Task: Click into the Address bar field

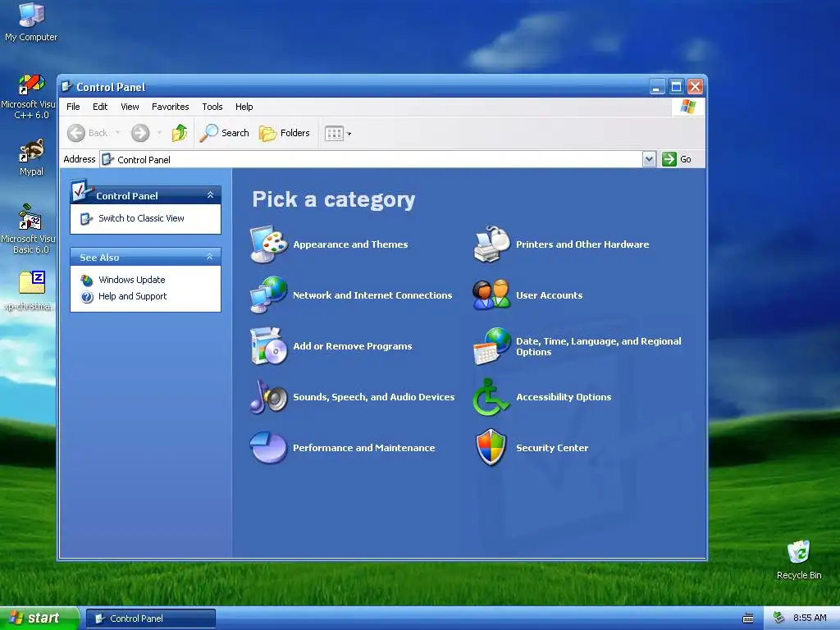Action: click(371, 159)
